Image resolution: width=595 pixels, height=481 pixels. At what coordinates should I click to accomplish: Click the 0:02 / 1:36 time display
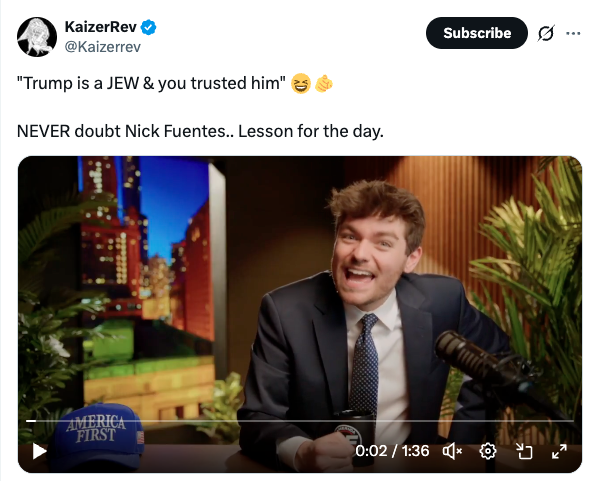coord(392,451)
